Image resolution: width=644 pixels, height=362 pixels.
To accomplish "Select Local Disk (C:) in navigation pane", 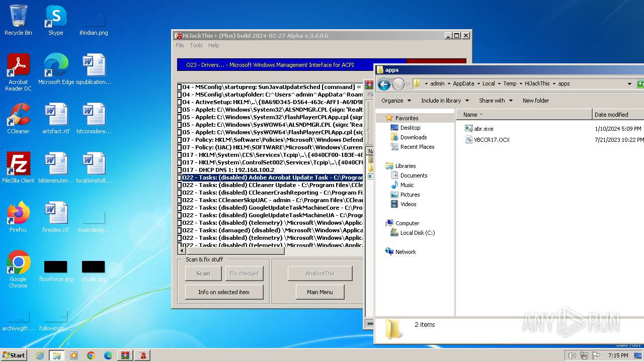I will (x=418, y=233).
